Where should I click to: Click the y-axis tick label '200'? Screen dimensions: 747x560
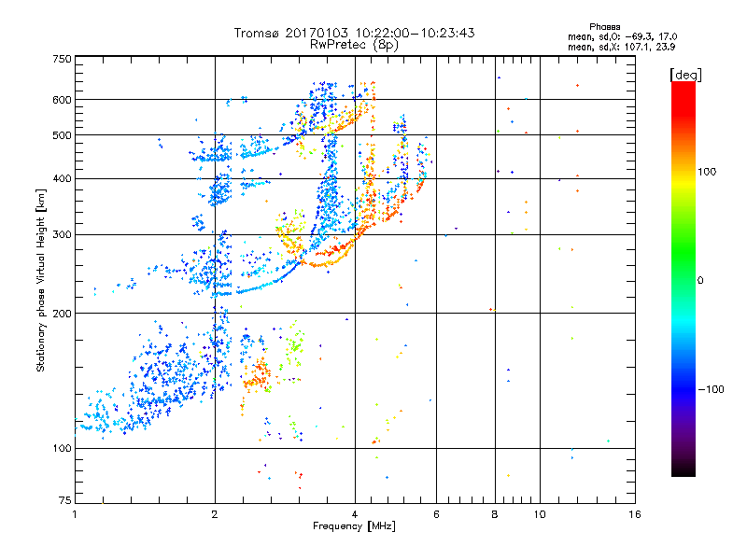pos(62,314)
